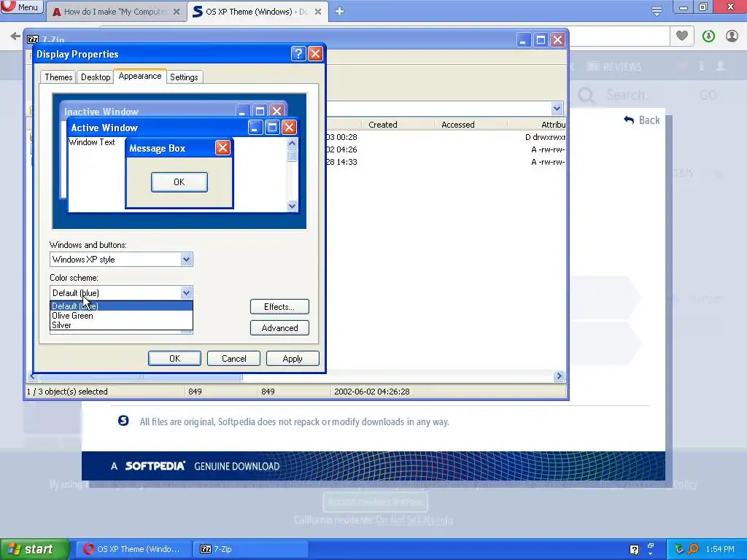Screen dimensions: 747x560
Task: Click the Softpedia magnifier search icon
Action: coord(587,96)
